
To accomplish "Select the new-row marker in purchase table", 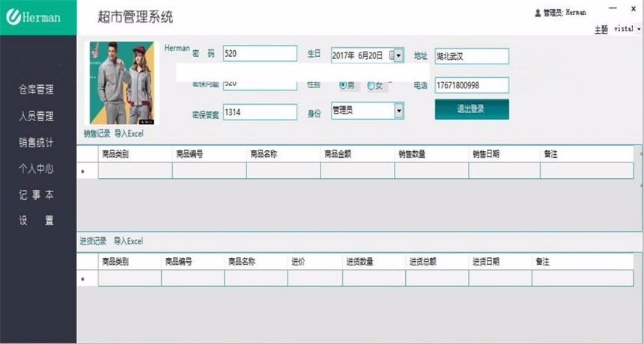I will [x=88, y=278].
